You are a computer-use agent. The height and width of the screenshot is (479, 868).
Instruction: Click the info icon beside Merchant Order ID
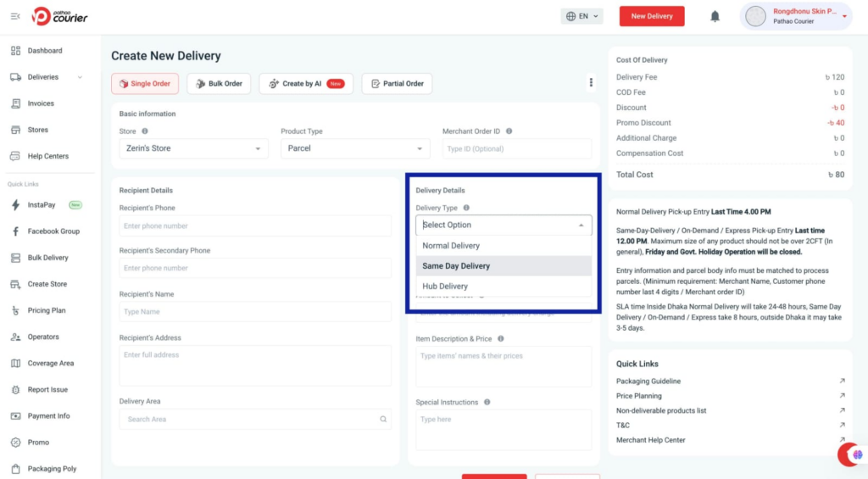(x=509, y=131)
